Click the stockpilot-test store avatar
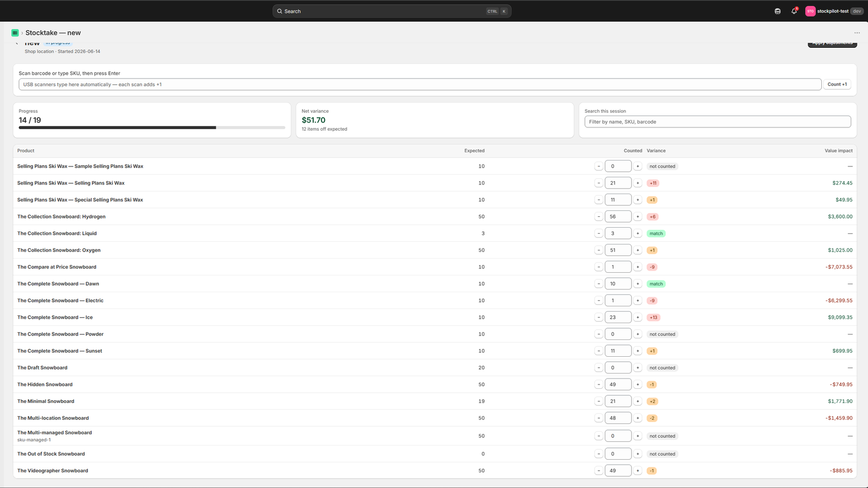868x488 pixels. click(810, 11)
